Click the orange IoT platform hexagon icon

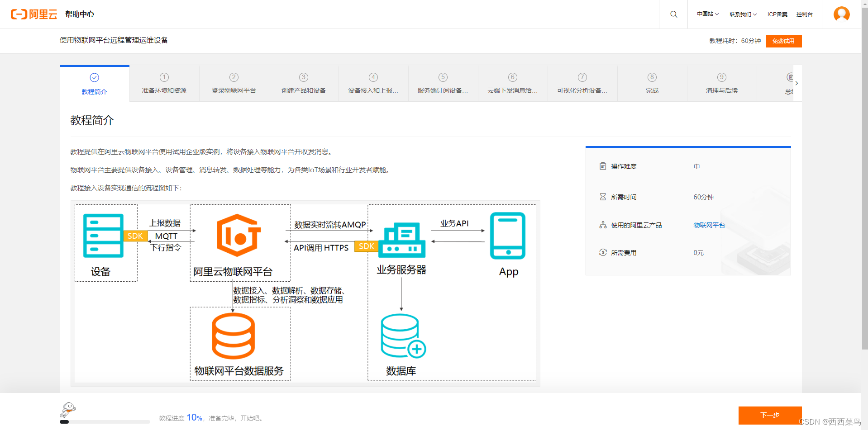239,235
